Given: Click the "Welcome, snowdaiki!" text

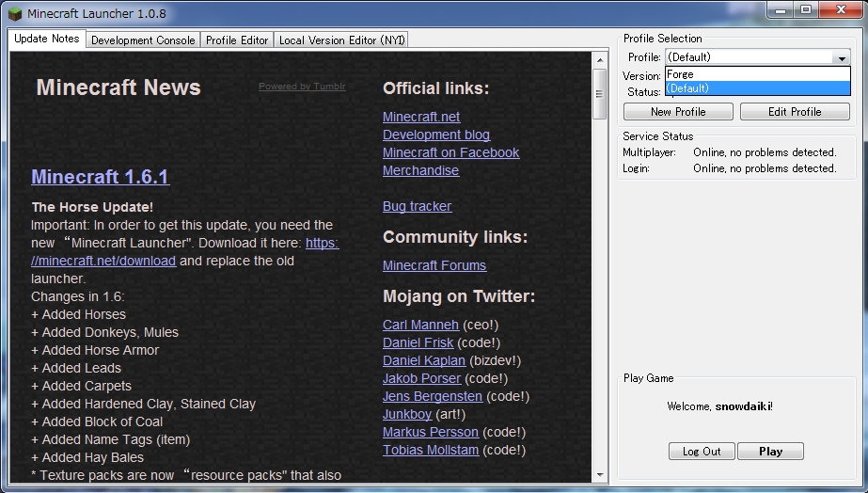Looking at the screenshot, I should (719, 406).
